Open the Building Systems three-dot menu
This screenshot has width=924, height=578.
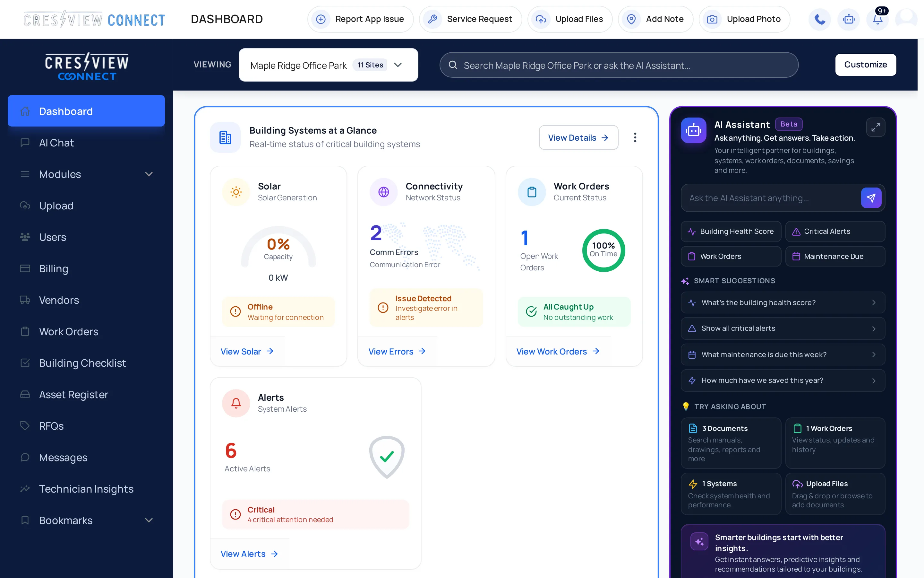[x=635, y=138]
